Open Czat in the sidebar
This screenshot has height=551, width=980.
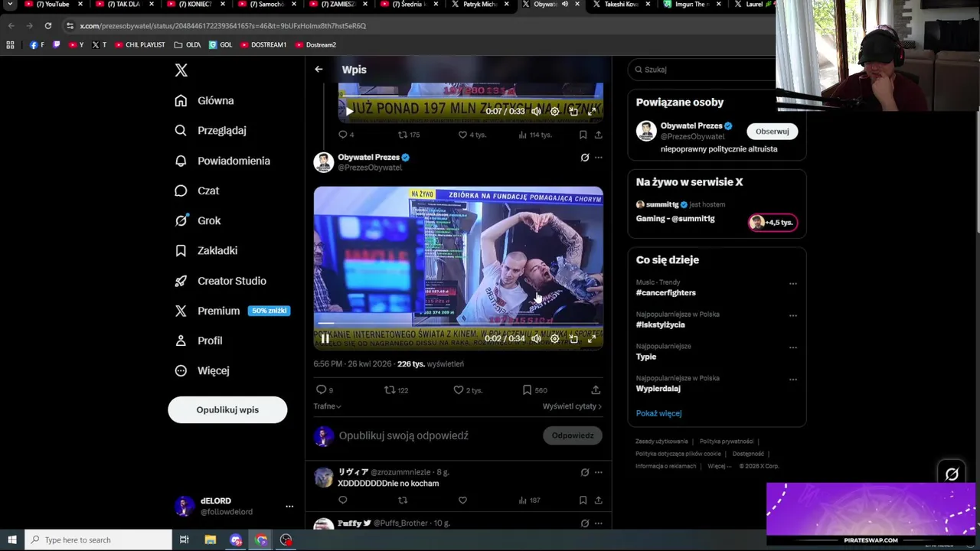coord(197,191)
